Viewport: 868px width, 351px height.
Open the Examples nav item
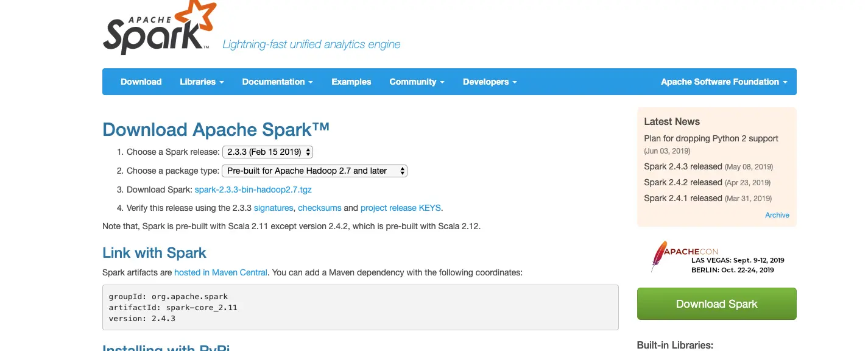(351, 82)
